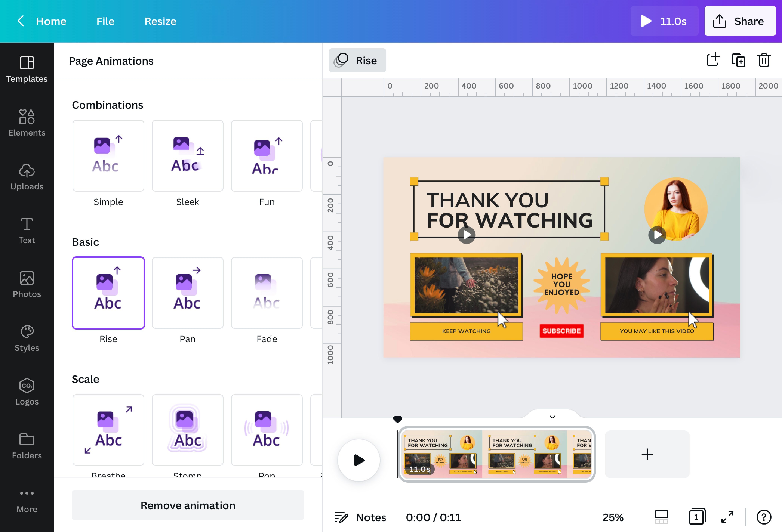The width and height of the screenshot is (782, 532).
Task: Open the Styles panel
Action: [27, 338]
